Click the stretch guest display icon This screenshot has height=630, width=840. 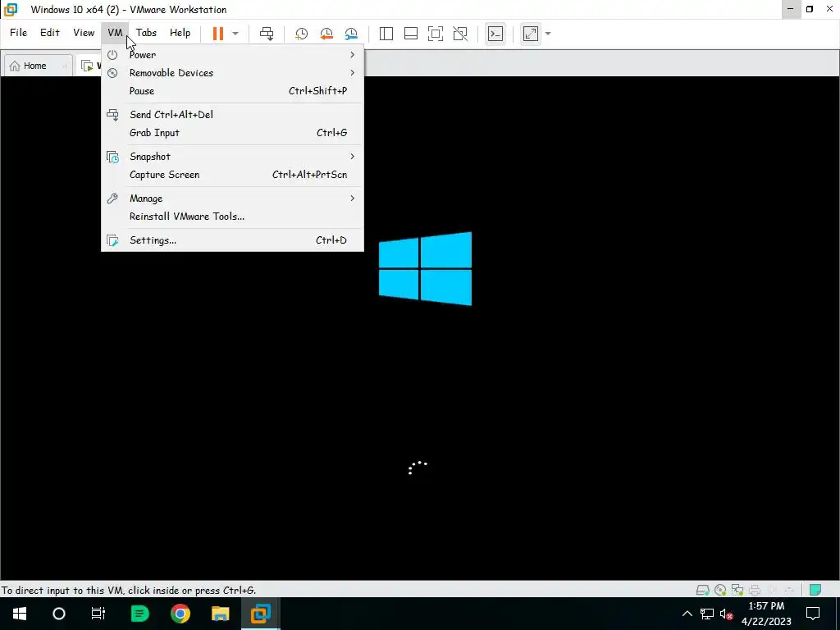point(531,33)
